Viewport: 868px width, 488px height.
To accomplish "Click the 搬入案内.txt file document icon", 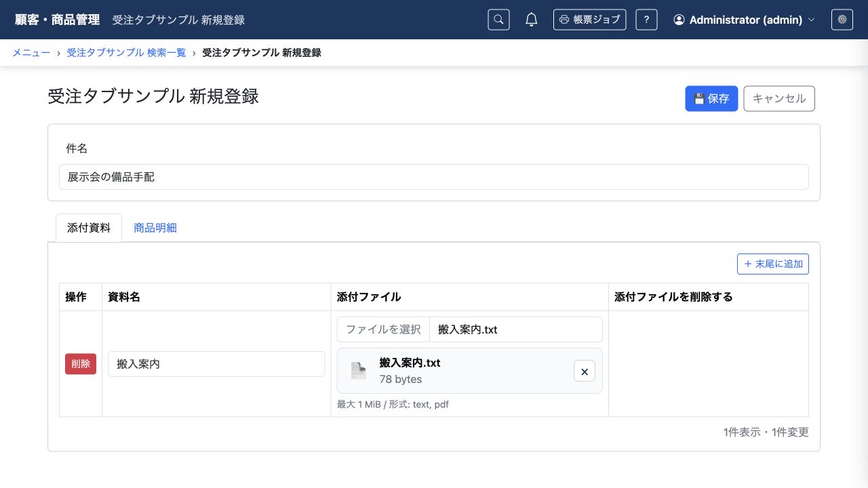I will point(358,371).
